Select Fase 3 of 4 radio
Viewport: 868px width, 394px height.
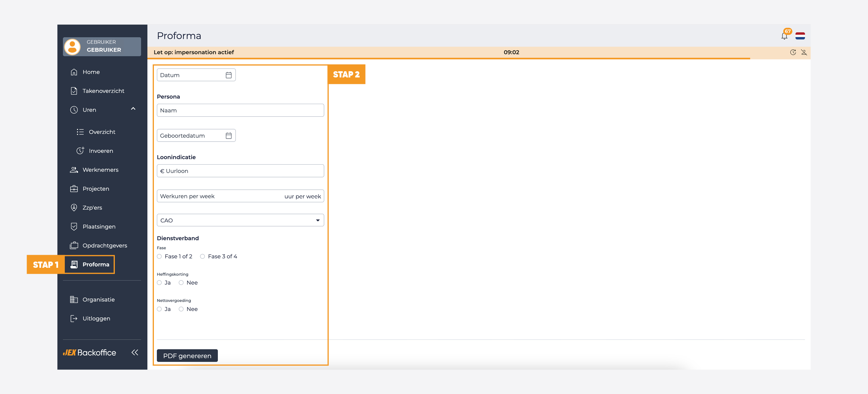pos(202,256)
